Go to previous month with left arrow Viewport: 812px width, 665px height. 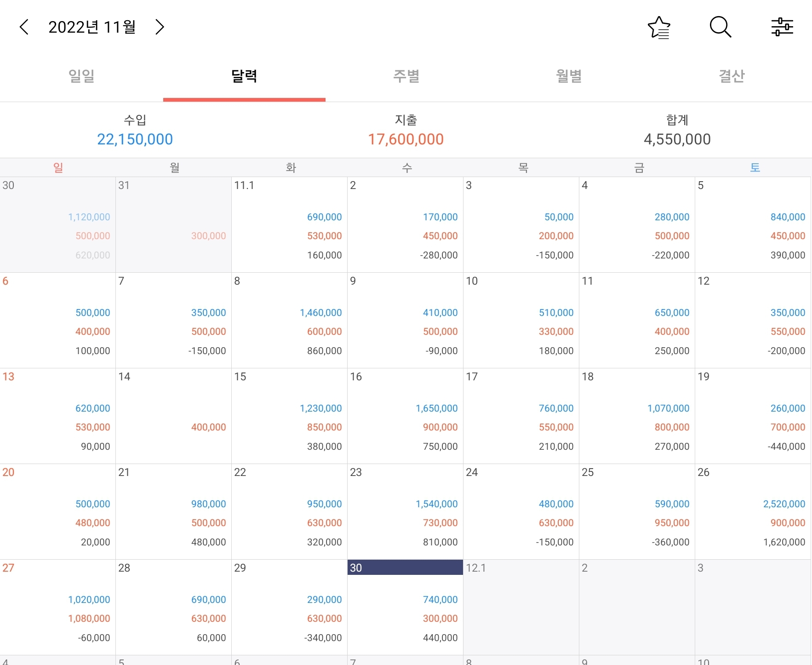click(24, 27)
